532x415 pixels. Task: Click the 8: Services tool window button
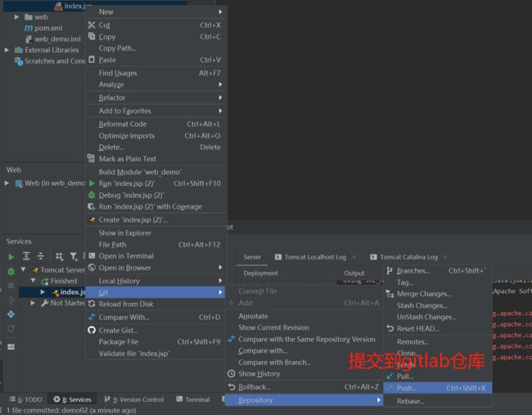pyautogui.click(x=73, y=399)
